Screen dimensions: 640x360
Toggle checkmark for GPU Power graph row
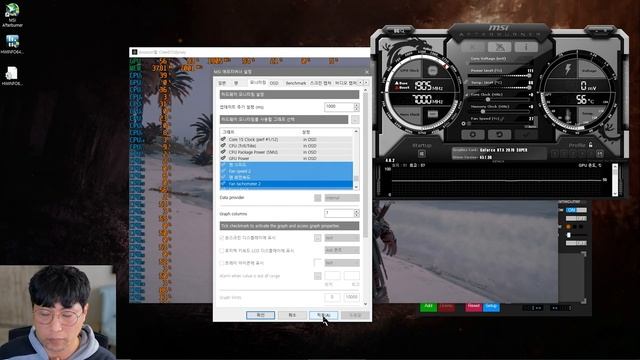click(223, 158)
